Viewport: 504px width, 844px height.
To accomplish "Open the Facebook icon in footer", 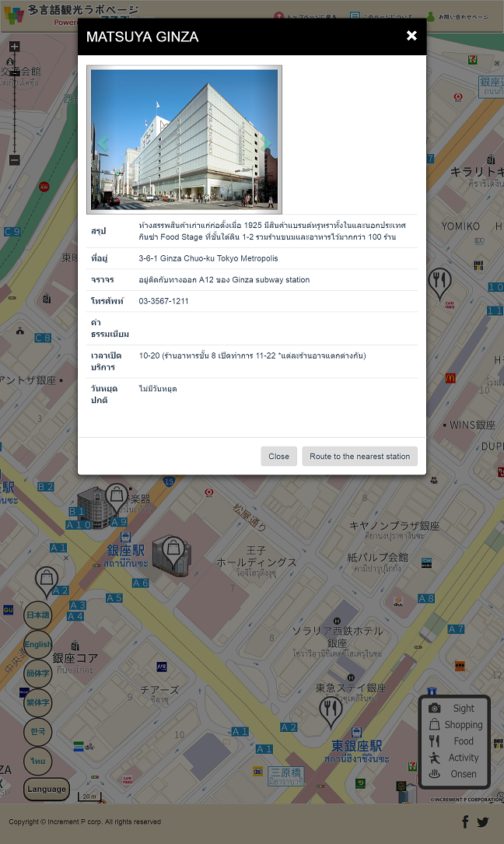I will tap(465, 821).
